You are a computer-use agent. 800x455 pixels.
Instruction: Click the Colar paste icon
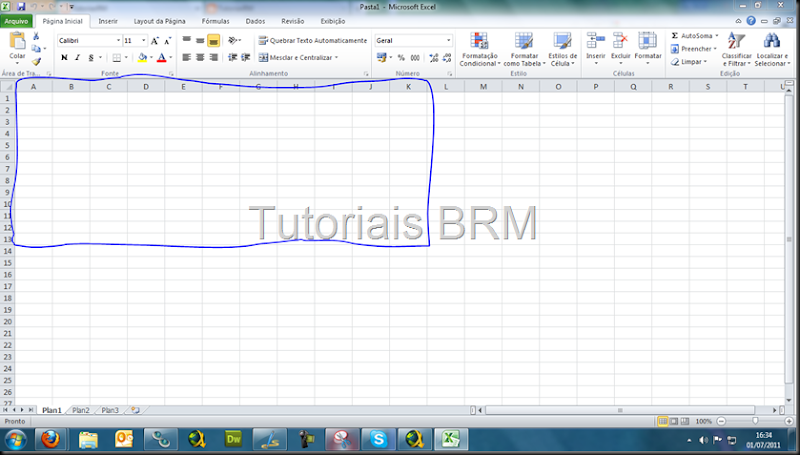click(17, 41)
